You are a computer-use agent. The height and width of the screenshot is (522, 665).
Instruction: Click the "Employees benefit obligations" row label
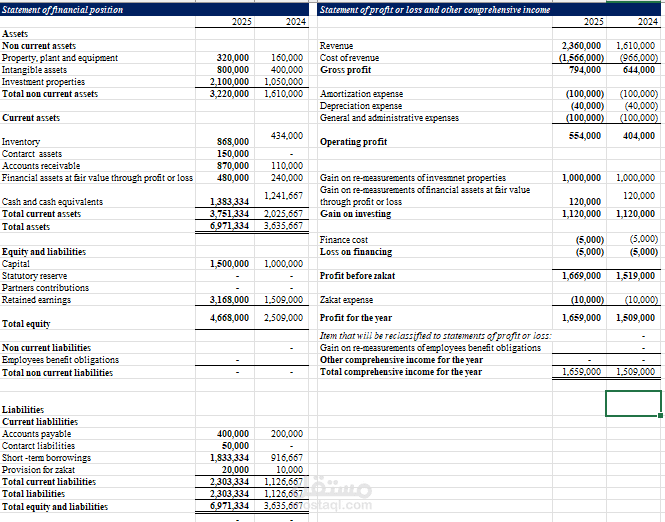[60, 360]
